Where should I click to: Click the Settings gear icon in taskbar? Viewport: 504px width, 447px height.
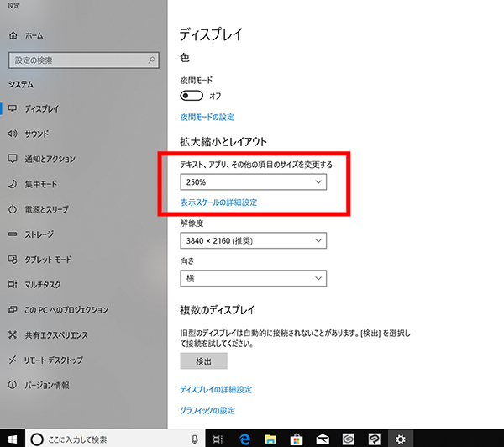point(401,439)
